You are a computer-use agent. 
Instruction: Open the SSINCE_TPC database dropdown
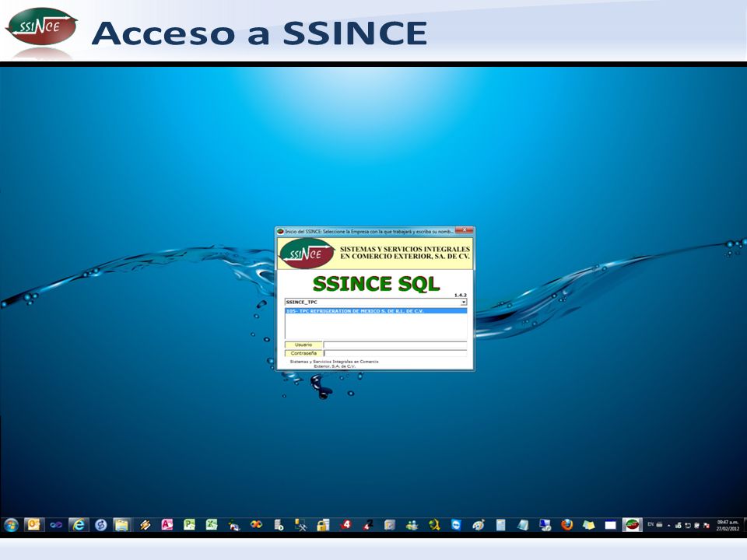pos(463,302)
